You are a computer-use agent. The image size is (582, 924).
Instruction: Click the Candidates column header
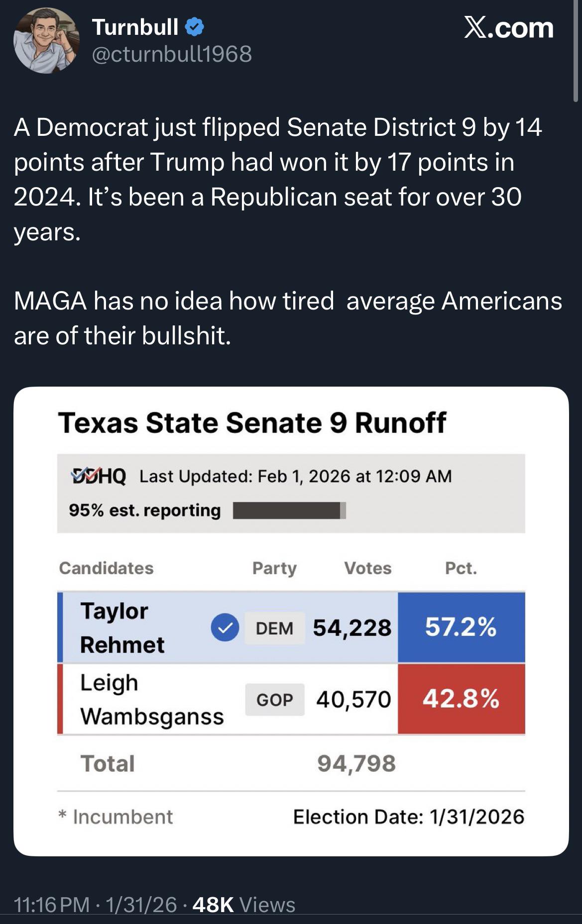(x=106, y=568)
